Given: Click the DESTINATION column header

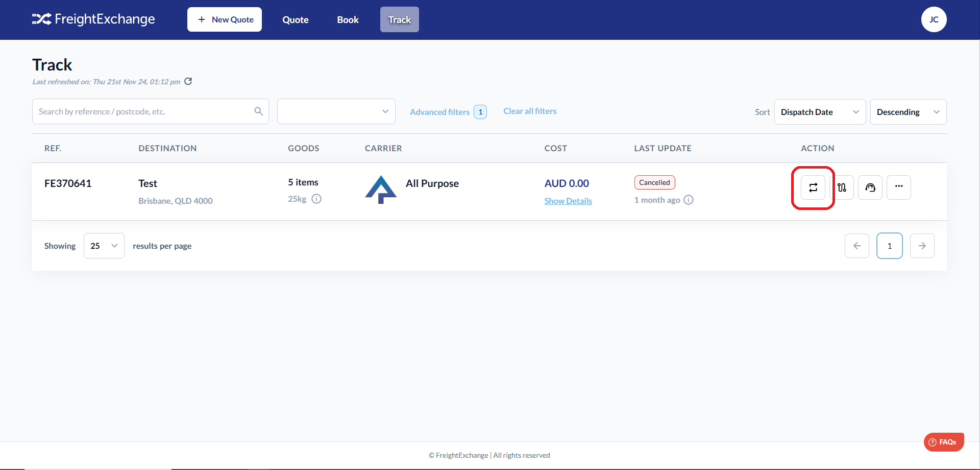Looking at the screenshot, I should (167, 148).
